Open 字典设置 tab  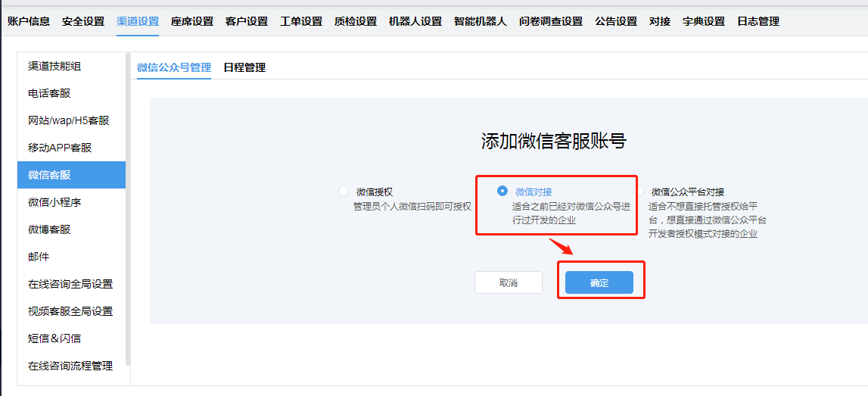pyautogui.click(x=704, y=22)
